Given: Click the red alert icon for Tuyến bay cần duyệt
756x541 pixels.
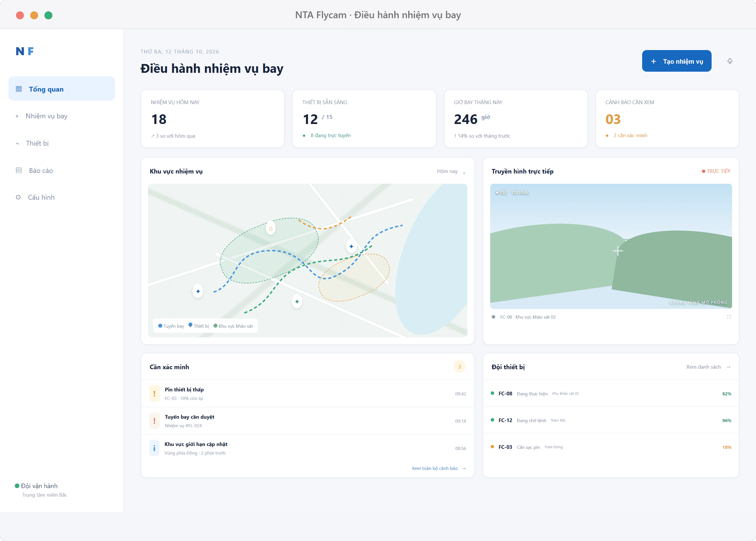Looking at the screenshot, I should (x=154, y=421).
